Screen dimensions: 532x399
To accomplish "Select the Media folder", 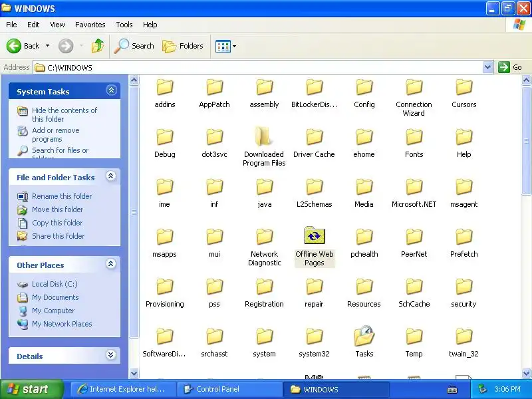I will coord(364,193).
